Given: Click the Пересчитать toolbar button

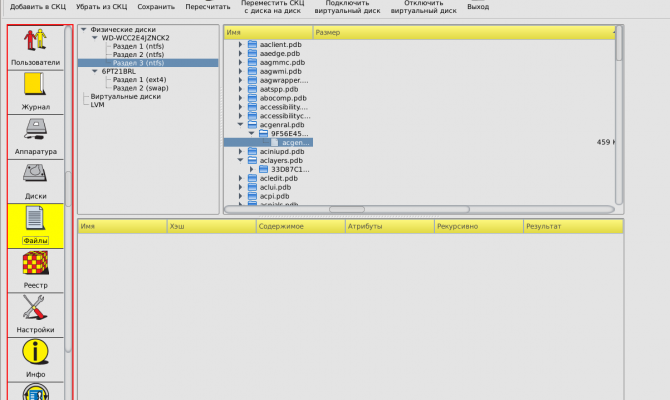Looking at the screenshot, I should coord(208,7).
